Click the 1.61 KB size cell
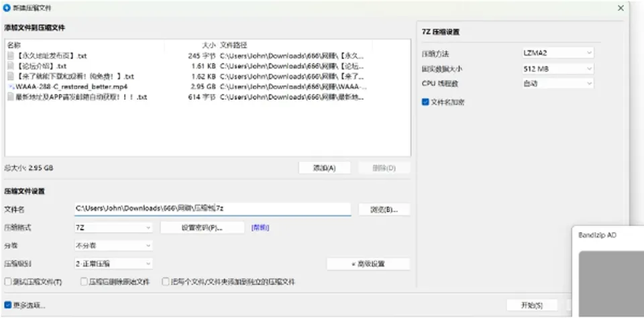The width and height of the screenshot is (644, 318). 204,66
